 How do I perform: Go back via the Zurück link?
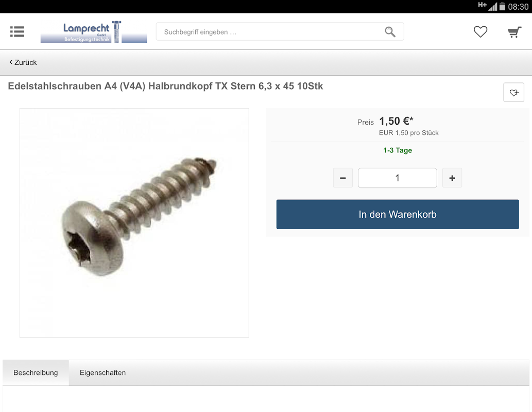(x=23, y=62)
